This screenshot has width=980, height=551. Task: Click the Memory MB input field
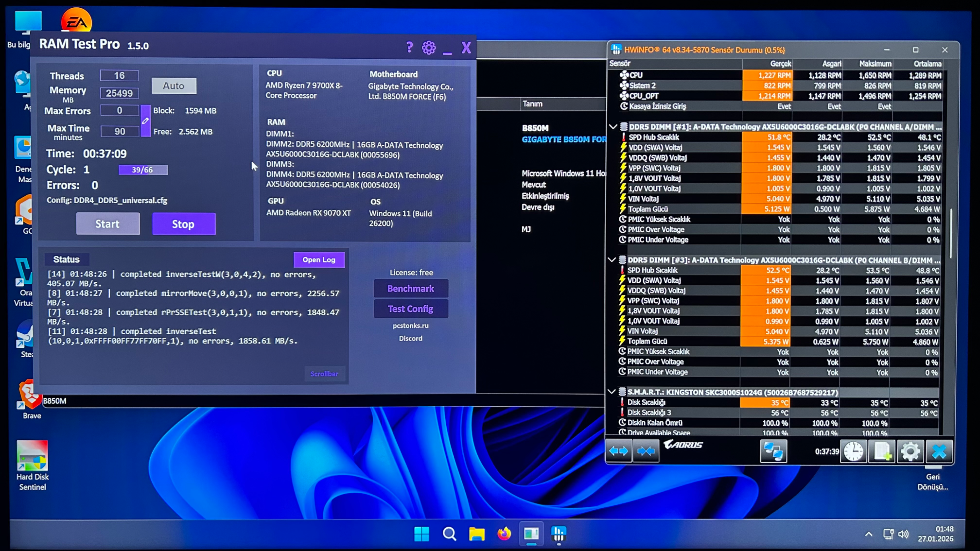coord(119,93)
